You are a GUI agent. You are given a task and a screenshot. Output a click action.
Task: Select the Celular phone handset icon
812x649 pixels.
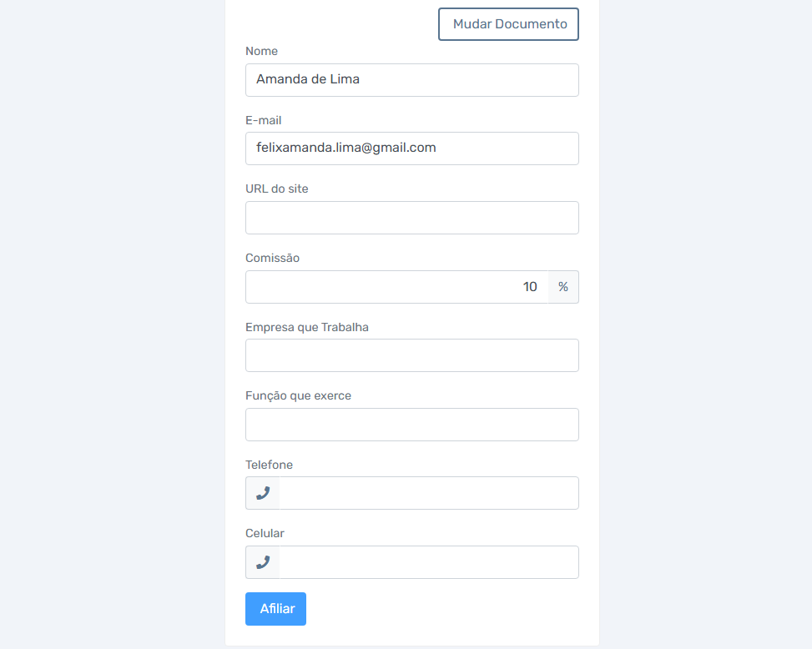click(x=263, y=562)
